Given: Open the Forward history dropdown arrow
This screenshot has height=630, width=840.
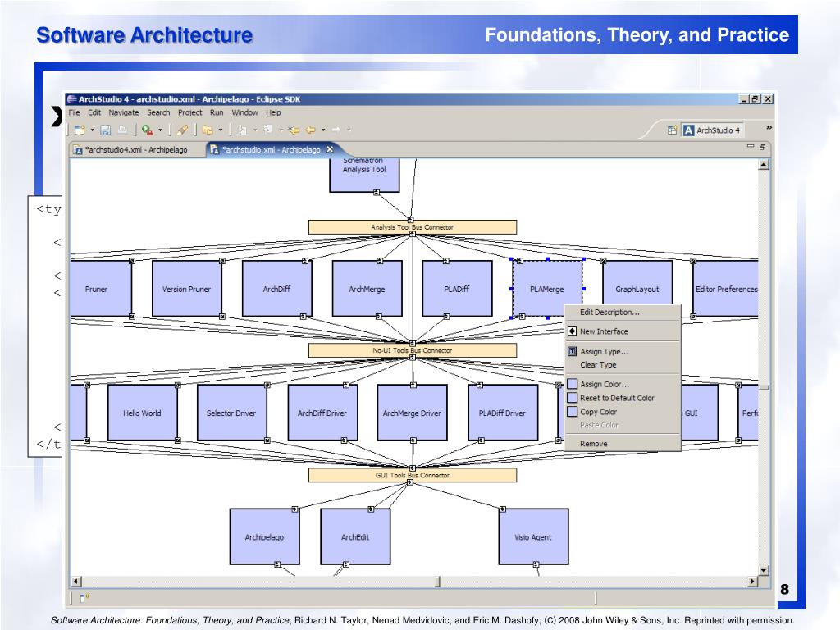Looking at the screenshot, I should click(x=349, y=130).
